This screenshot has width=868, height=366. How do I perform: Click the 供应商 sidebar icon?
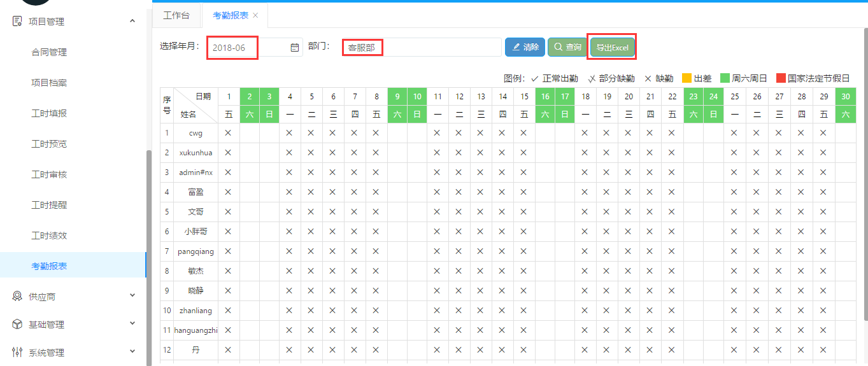17,296
